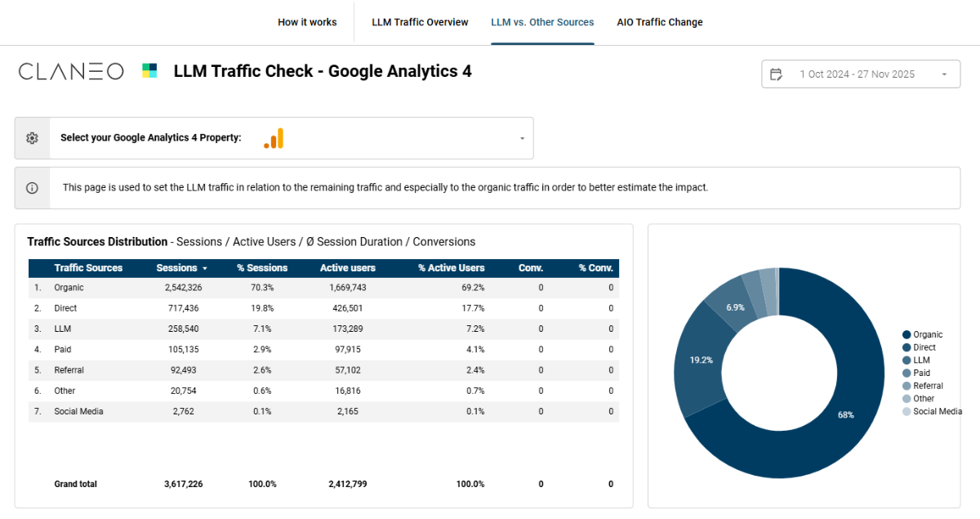
Task: Click the 68% Organic donut segment
Action: pyautogui.click(x=845, y=415)
